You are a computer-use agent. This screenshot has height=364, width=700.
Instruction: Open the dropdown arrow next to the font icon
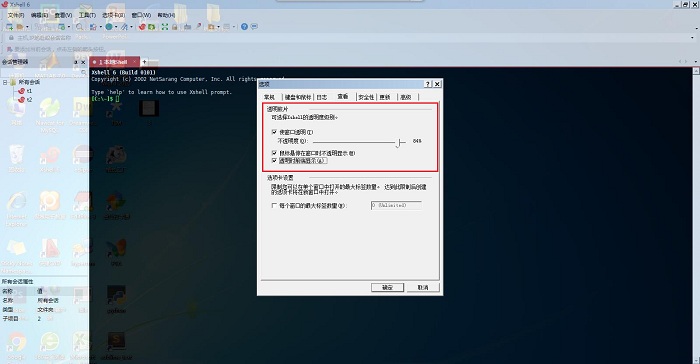pyautogui.click(x=131, y=27)
